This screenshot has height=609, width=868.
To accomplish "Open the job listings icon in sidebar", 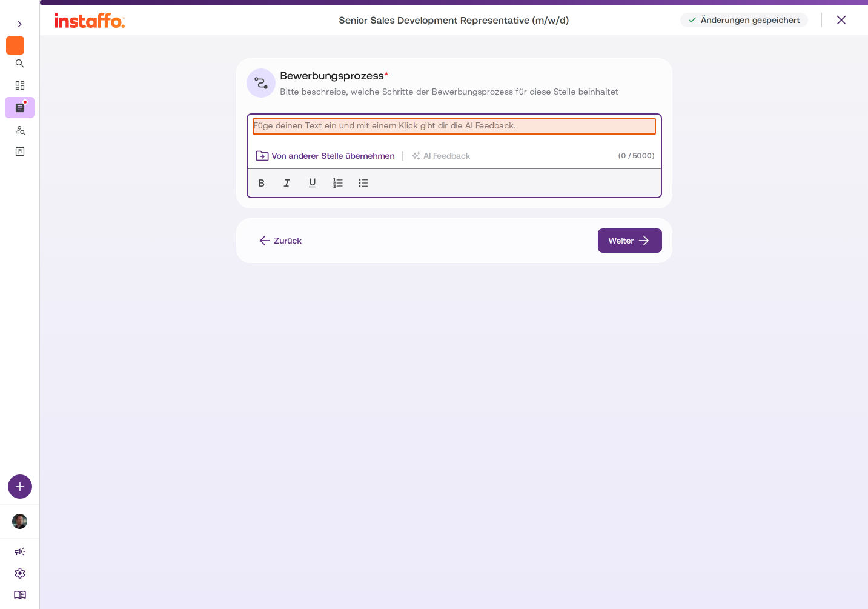I will tap(20, 108).
